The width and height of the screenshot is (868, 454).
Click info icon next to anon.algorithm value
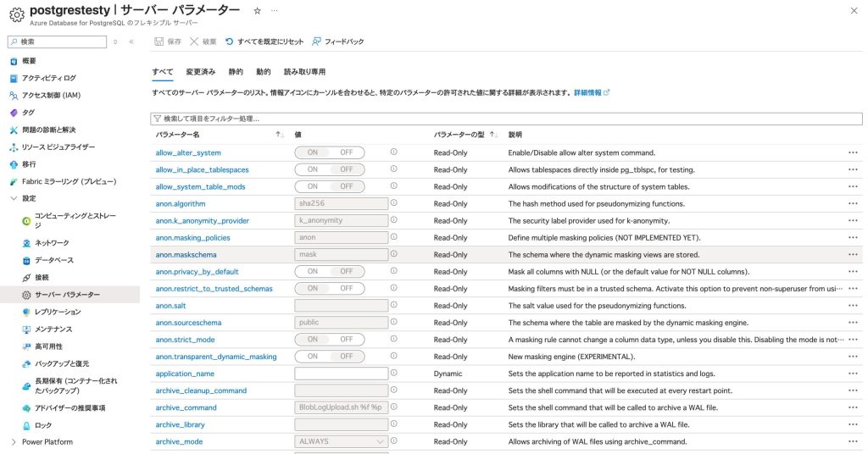[394, 203]
